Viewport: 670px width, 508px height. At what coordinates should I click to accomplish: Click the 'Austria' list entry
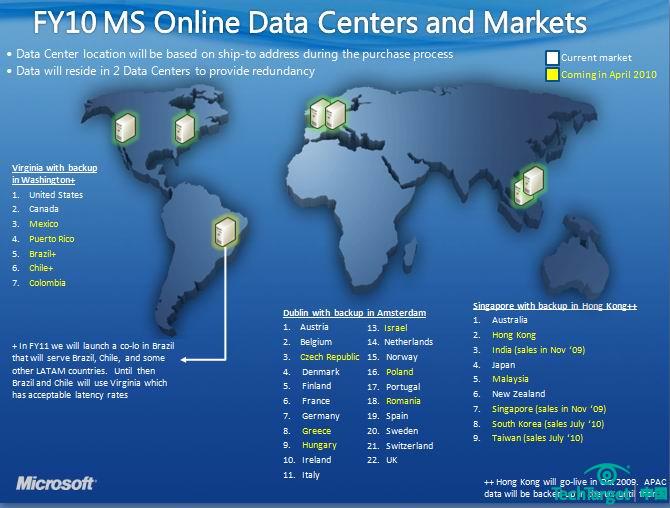314,327
